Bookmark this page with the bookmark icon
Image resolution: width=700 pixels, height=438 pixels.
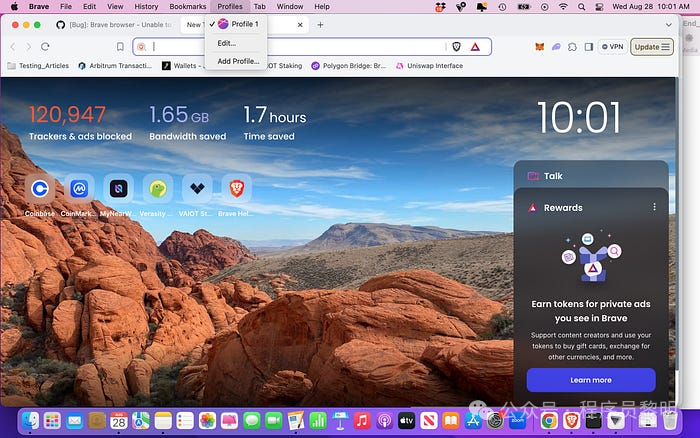pyautogui.click(x=120, y=46)
